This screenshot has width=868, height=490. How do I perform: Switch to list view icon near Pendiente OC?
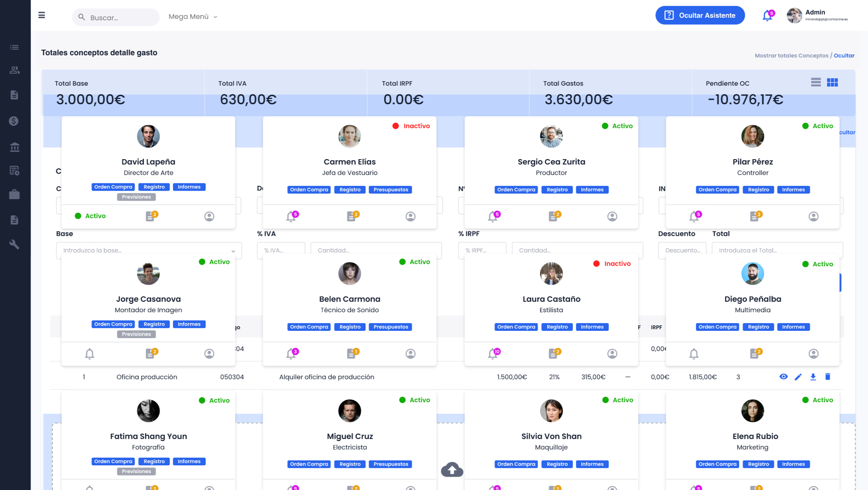click(x=816, y=82)
